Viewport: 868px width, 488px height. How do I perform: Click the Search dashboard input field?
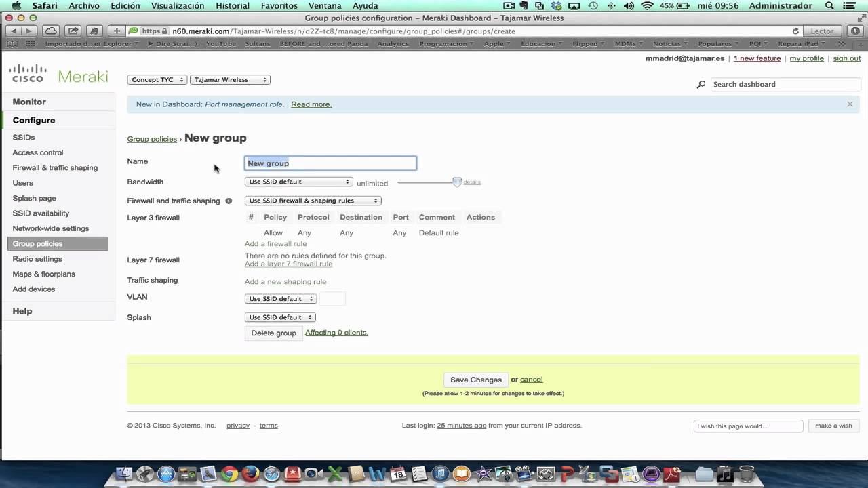point(785,85)
